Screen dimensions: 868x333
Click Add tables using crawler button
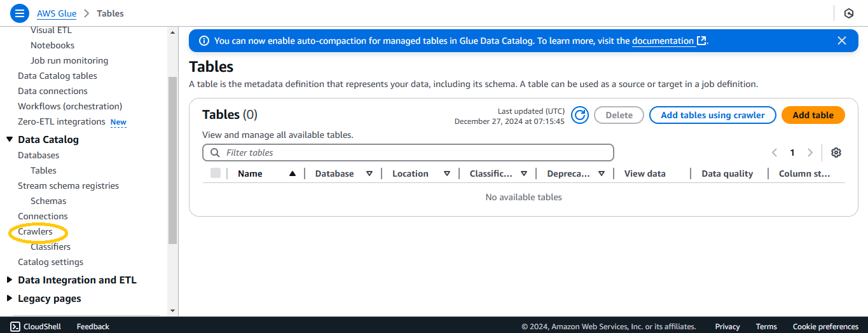(x=713, y=115)
